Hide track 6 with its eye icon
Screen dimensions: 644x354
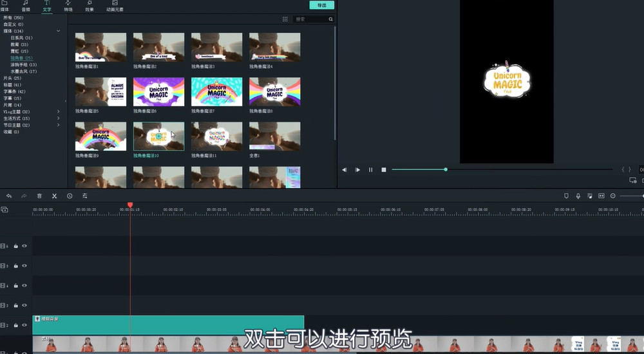pyautogui.click(x=24, y=246)
